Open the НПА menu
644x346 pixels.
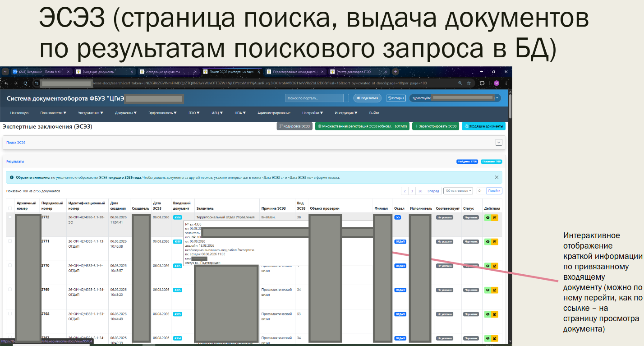point(240,113)
